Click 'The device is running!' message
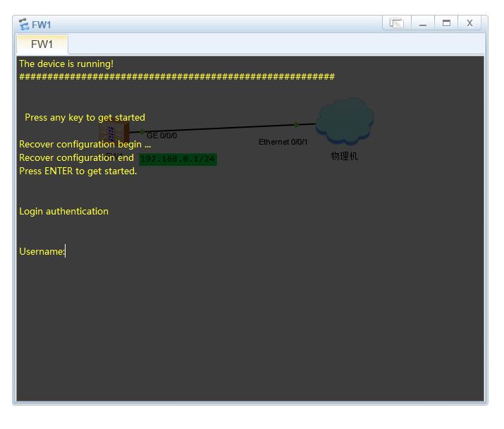The image size is (504, 429). [66, 64]
